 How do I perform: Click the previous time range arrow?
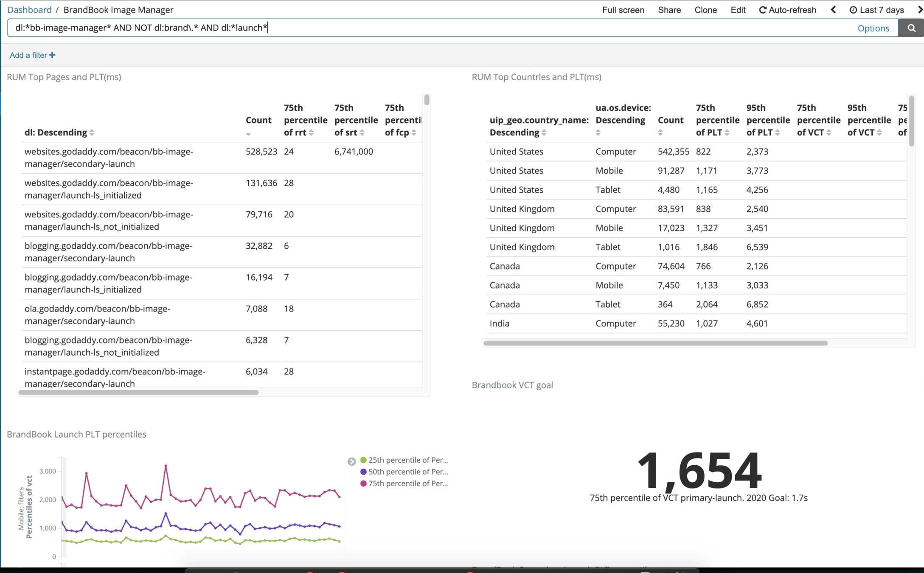click(x=833, y=10)
